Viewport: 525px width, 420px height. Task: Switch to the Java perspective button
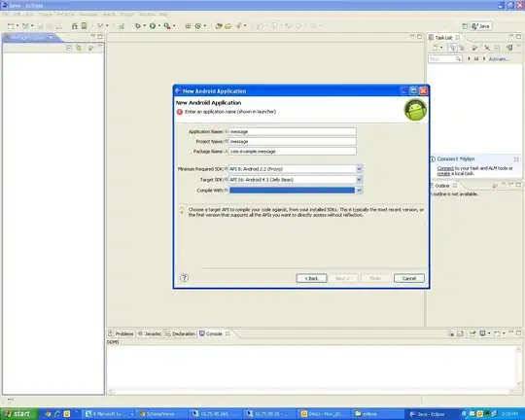[x=481, y=26]
